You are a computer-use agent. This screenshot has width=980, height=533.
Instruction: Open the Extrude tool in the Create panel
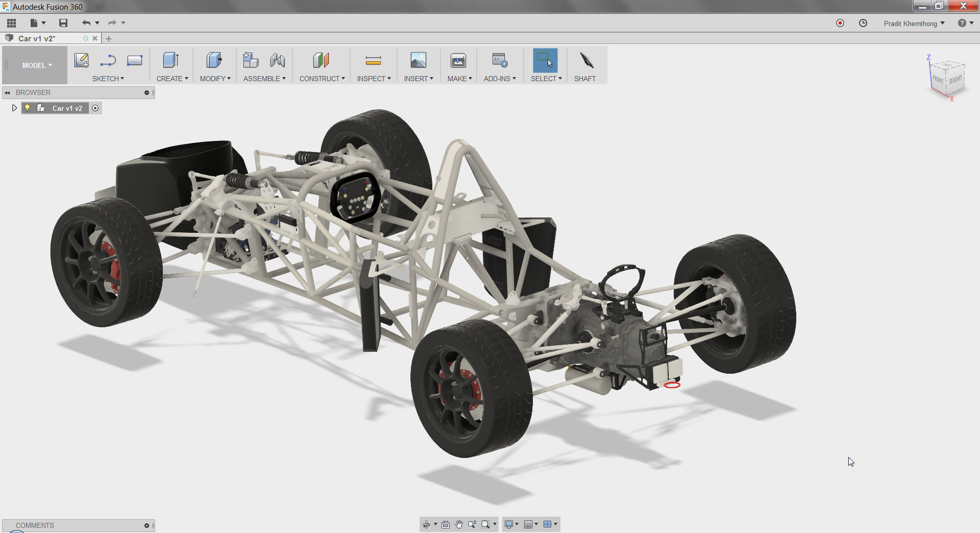[x=170, y=61]
